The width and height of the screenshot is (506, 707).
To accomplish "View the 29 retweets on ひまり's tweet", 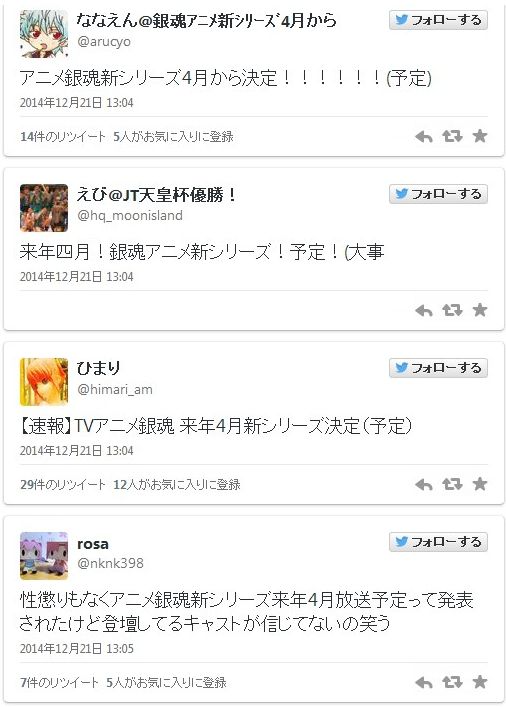I will point(63,485).
